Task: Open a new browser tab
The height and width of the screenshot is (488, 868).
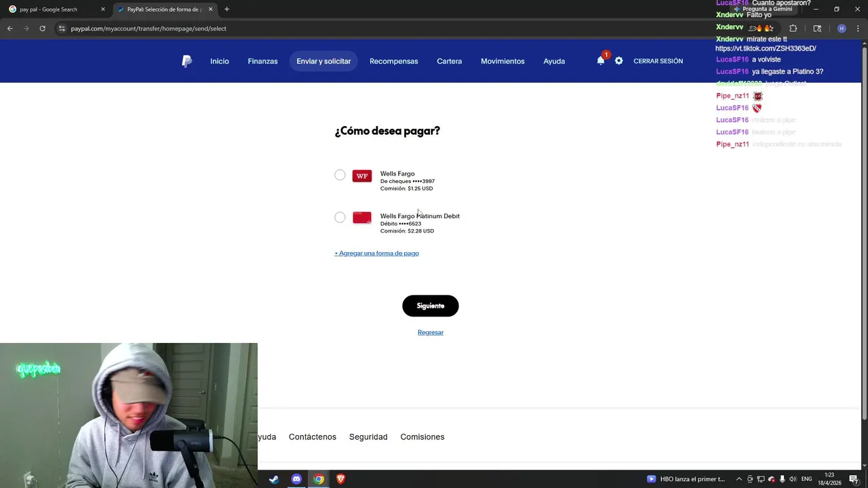Action: coord(226,9)
